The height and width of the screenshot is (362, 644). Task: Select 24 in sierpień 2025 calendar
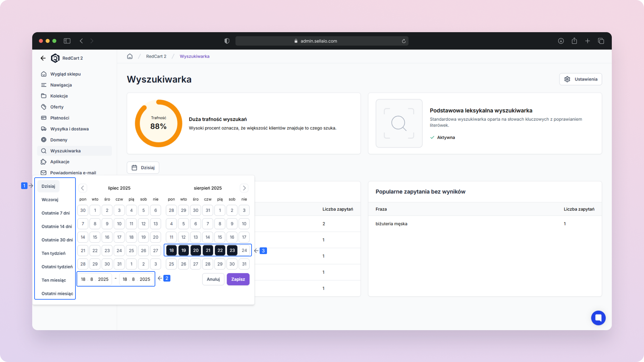[244, 250]
